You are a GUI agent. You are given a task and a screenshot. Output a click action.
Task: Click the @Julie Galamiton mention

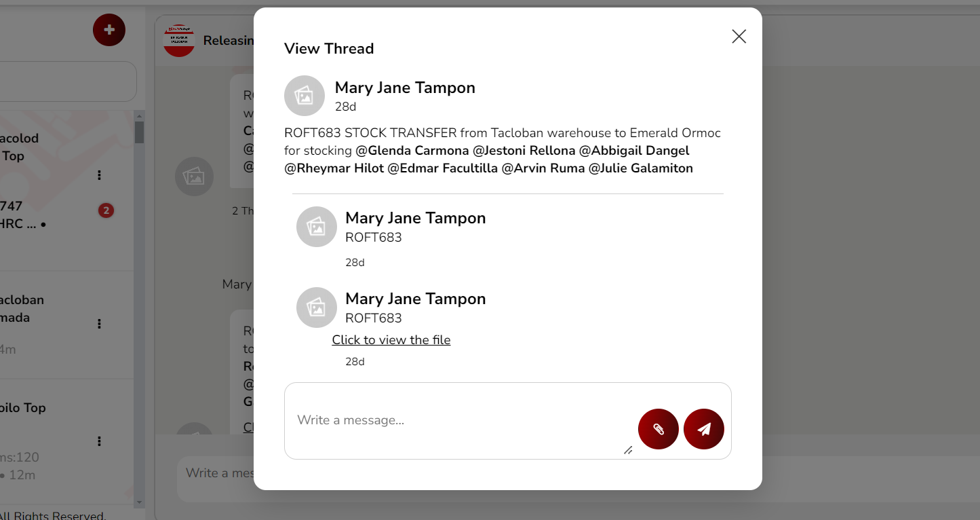click(640, 168)
